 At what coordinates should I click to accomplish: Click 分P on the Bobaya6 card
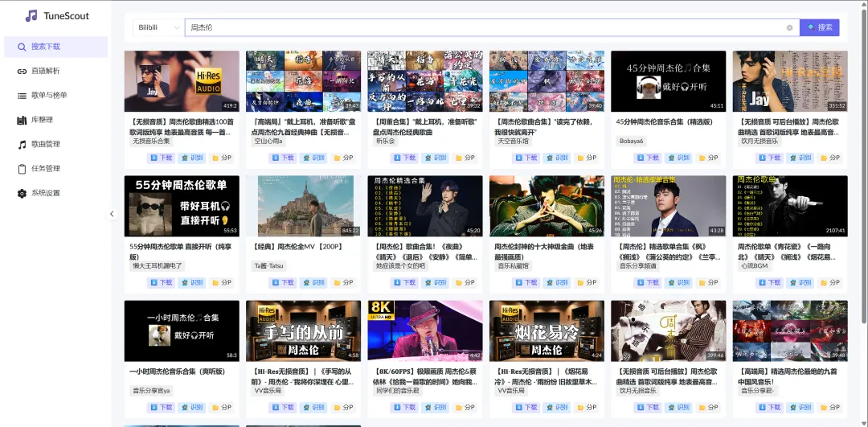[x=709, y=158]
